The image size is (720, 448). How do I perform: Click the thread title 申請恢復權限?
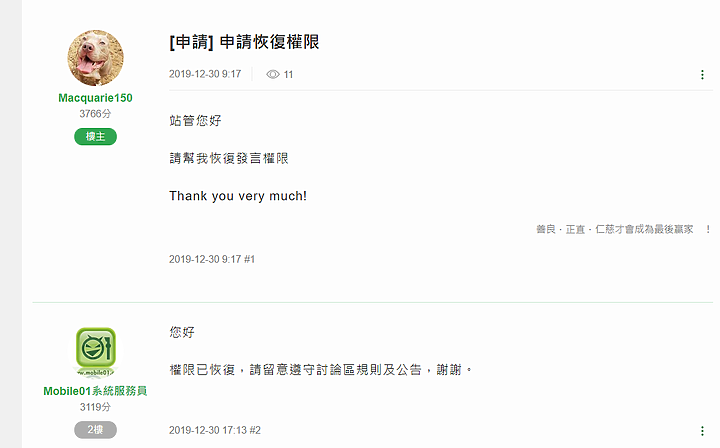point(244,42)
